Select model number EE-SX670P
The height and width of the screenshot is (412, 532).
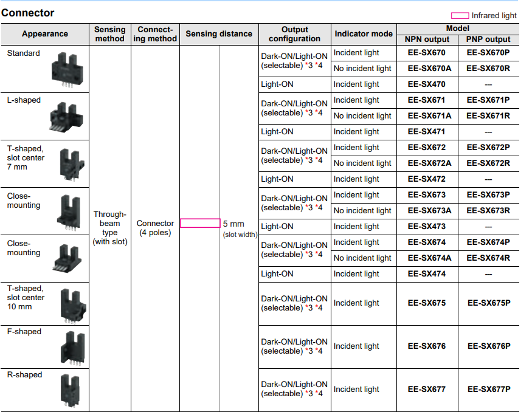pyautogui.click(x=488, y=53)
